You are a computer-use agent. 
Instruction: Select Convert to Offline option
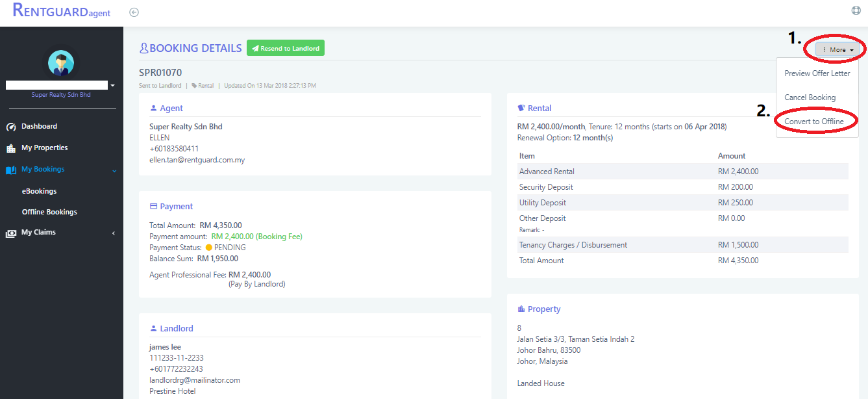pyautogui.click(x=814, y=122)
